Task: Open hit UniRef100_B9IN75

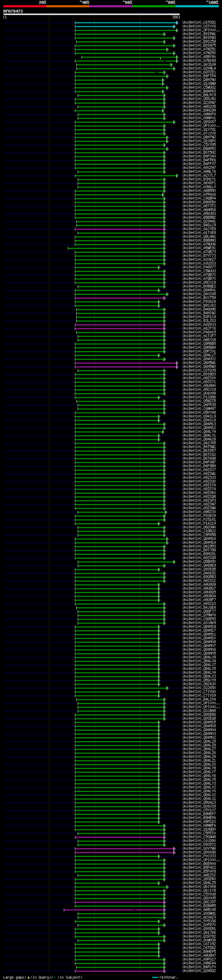Action: pos(199,45)
